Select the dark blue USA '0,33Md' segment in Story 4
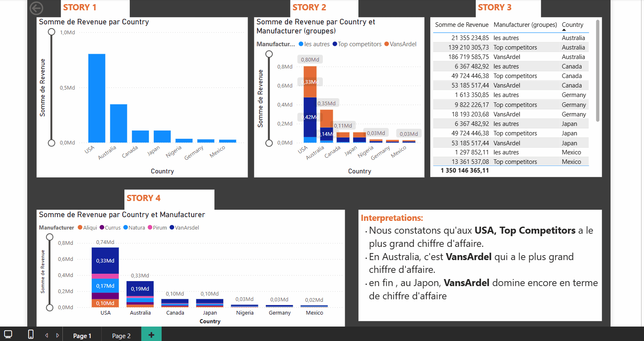Image resolution: width=644 pixels, height=341 pixels. tap(105, 260)
